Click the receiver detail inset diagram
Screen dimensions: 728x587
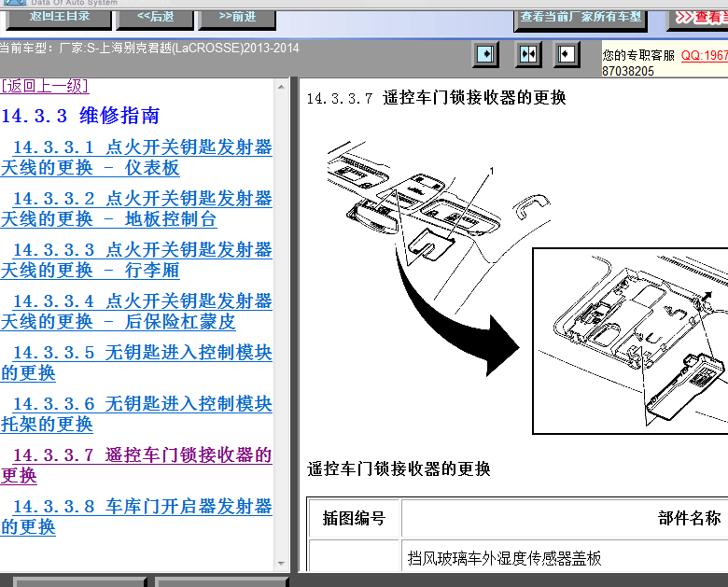[630, 342]
